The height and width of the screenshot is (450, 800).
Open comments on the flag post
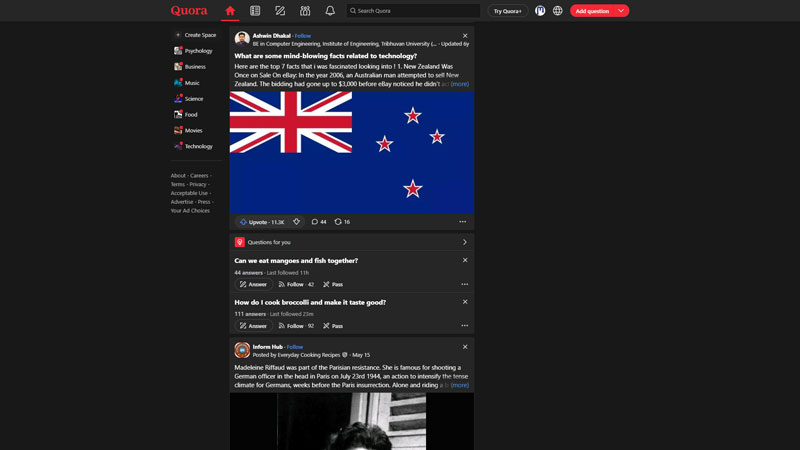tap(319, 222)
